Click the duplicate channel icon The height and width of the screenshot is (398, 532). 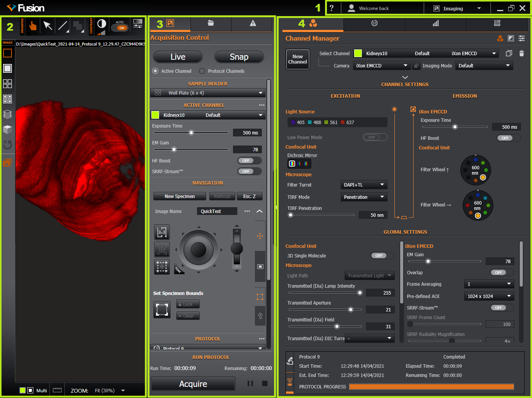coord(509,54)
